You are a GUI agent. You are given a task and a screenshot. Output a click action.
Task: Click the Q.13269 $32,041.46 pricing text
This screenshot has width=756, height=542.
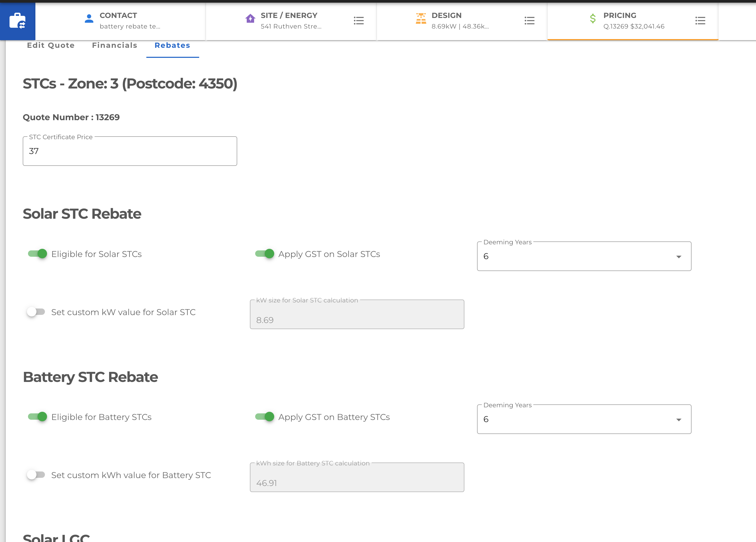(x=634, y=26)
